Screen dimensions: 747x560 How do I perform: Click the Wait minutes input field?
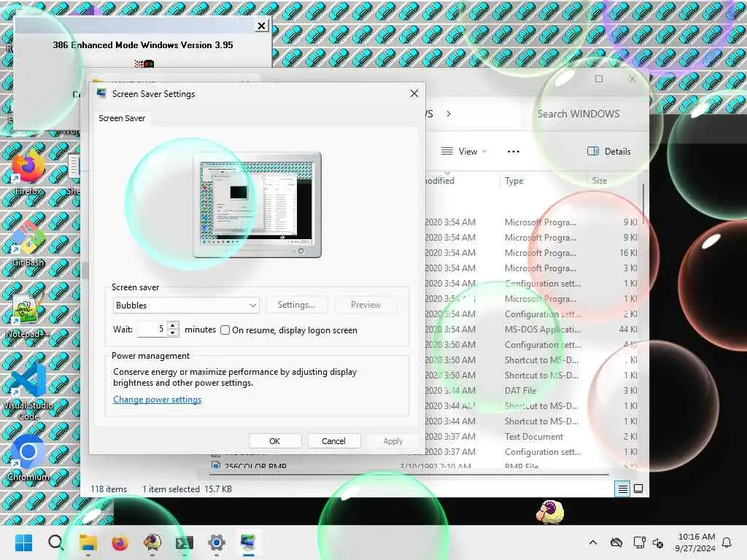(x=152, y=329)
